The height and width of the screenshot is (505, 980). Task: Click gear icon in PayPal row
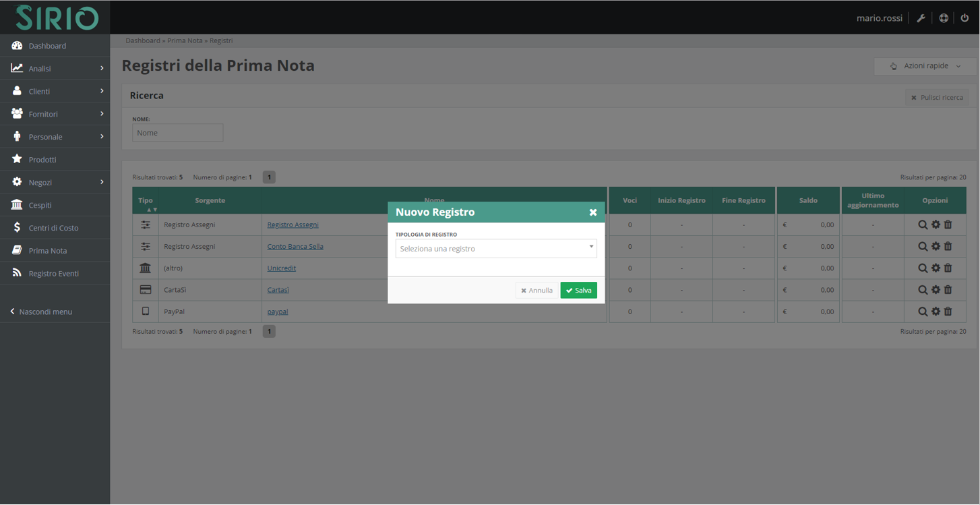click(x=936, y=311)
